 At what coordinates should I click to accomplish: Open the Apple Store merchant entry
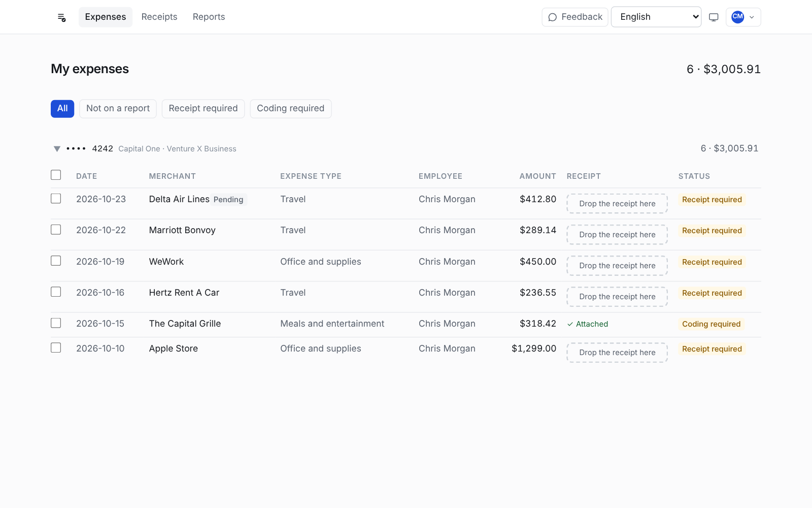(x=174, y=348)
